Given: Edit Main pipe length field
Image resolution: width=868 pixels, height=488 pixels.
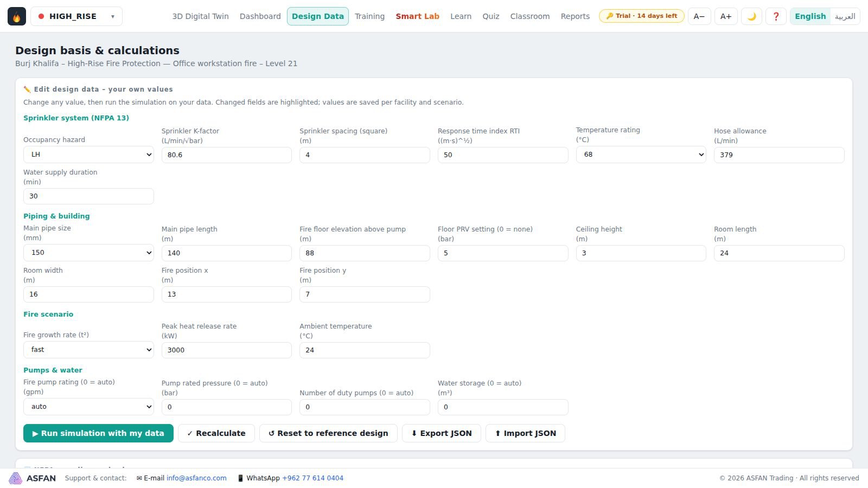Looking at the screenshot, I should coord(227,253).
